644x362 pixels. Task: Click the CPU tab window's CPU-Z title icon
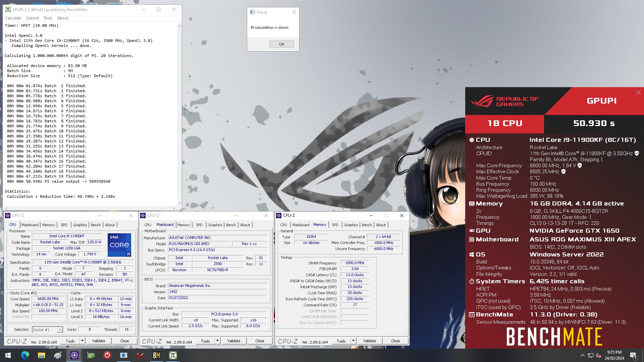click(x=8, y=216)
